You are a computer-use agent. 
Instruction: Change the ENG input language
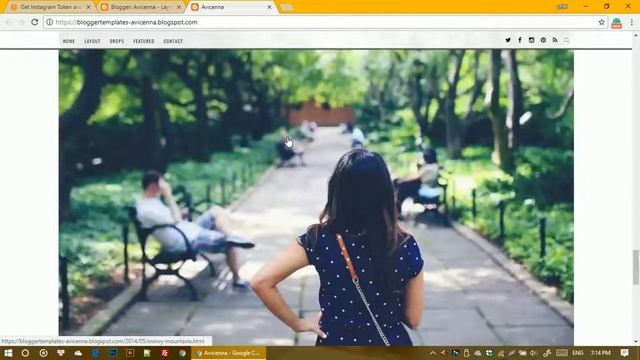pyautogui.click(x=578, y=353)
